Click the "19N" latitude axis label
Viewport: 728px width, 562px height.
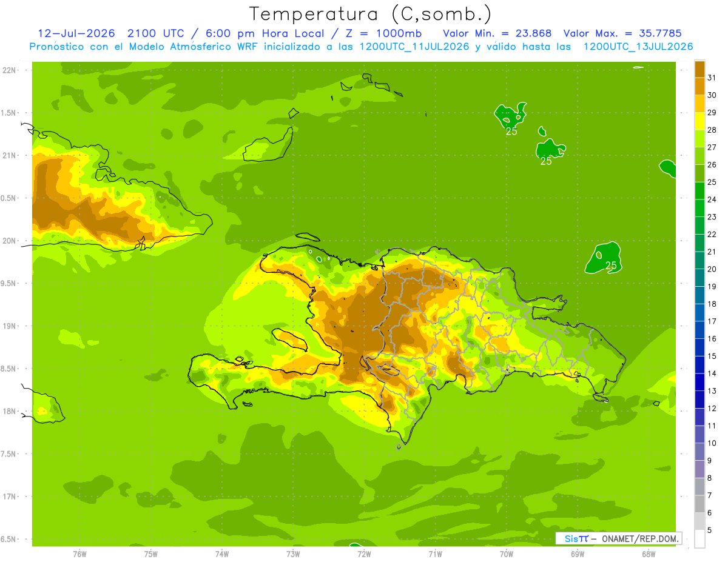[x=9, y=326]
